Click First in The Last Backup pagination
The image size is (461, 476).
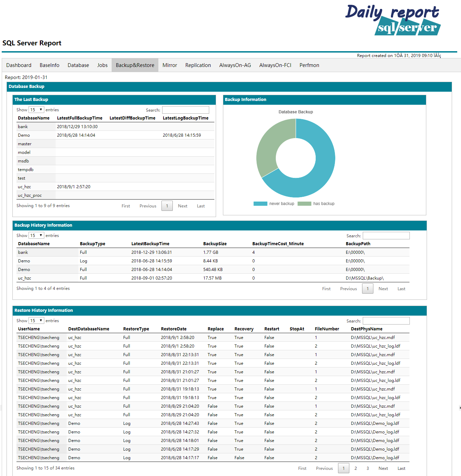[126, 206]
